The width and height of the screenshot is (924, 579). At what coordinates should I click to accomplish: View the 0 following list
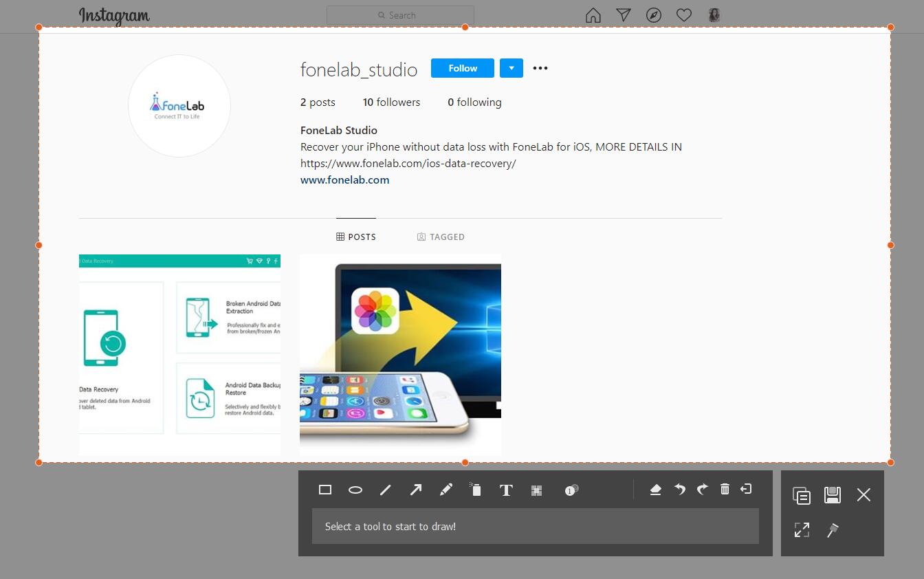point(474,102)
